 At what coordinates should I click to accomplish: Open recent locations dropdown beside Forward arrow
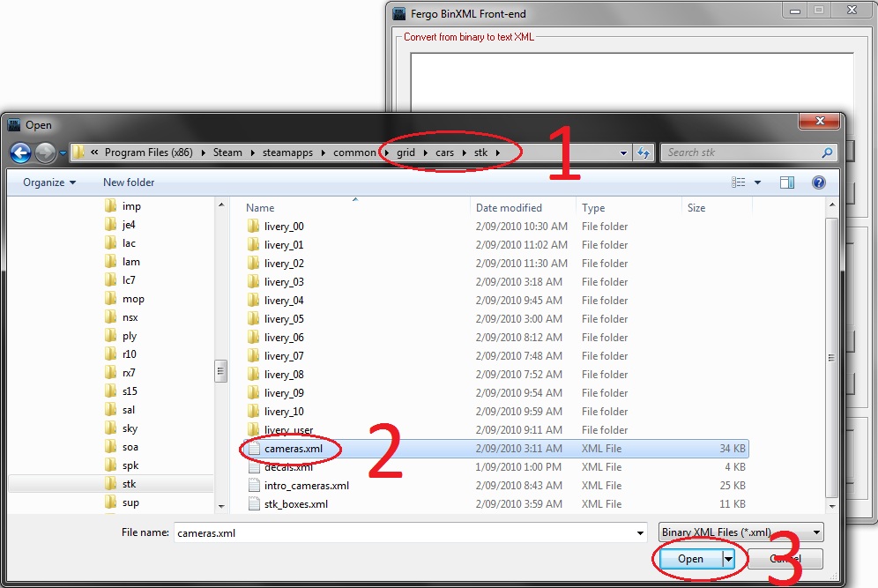(x=63, y=153)
